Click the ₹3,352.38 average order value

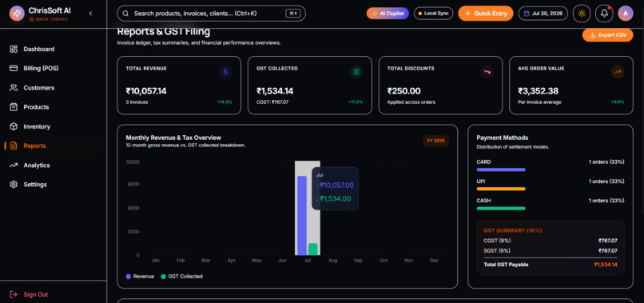537,91
